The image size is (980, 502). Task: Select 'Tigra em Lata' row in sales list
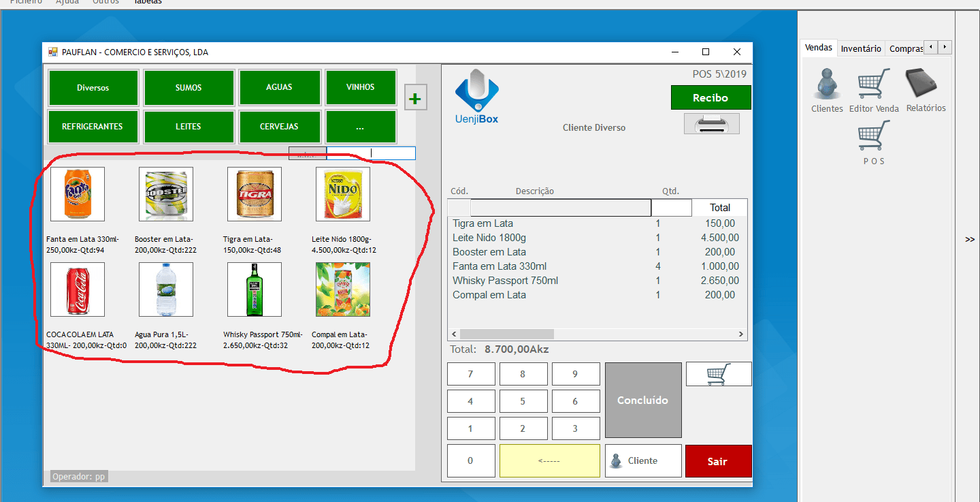pyautogui.click(x=597, y=223)
